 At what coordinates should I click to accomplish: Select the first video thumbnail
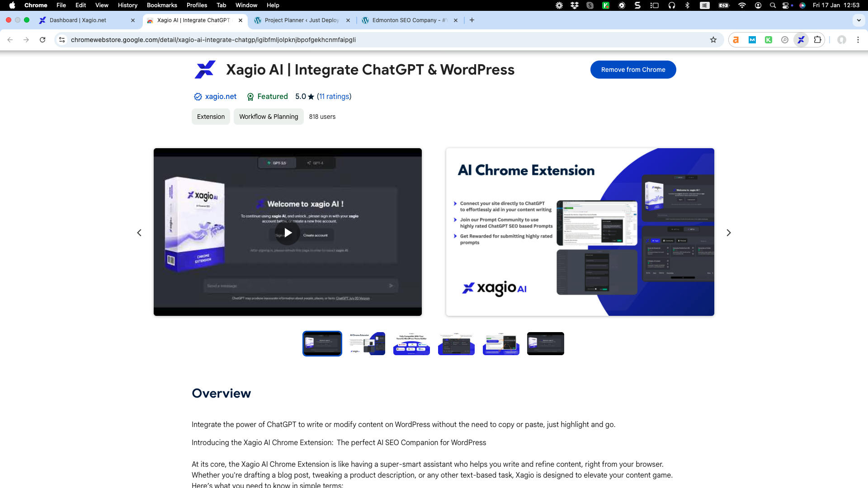click(x=322, y=343)
